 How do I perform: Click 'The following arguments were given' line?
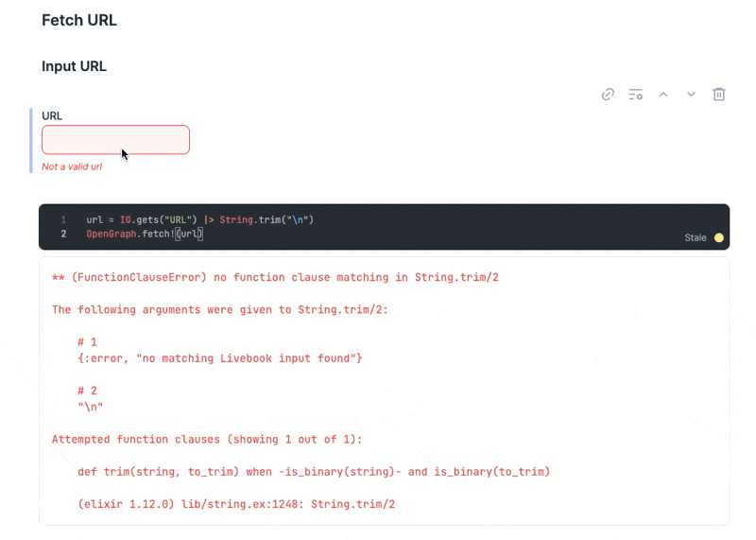click(x=220, y=310)
